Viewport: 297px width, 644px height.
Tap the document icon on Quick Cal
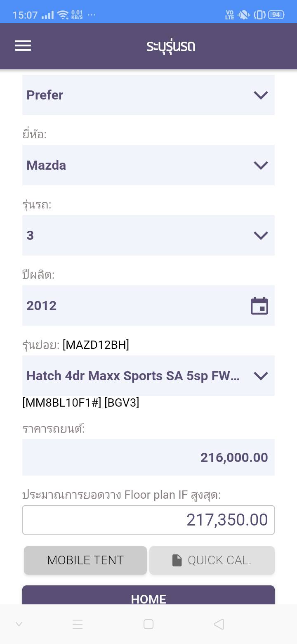[x=177, y=560]
